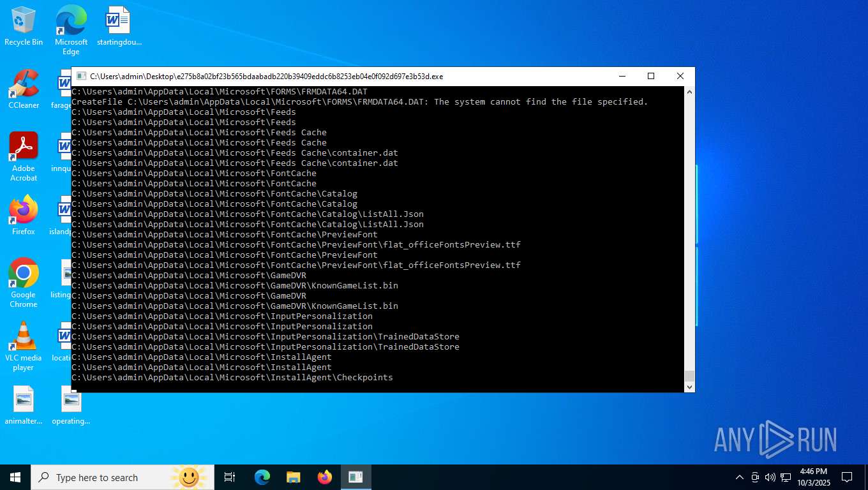This screenshot has height=490, width=868.
Task: Click the 'InstallAgent\Checkpoints' line
Action: pyautogui.click(x=232, y=378)
